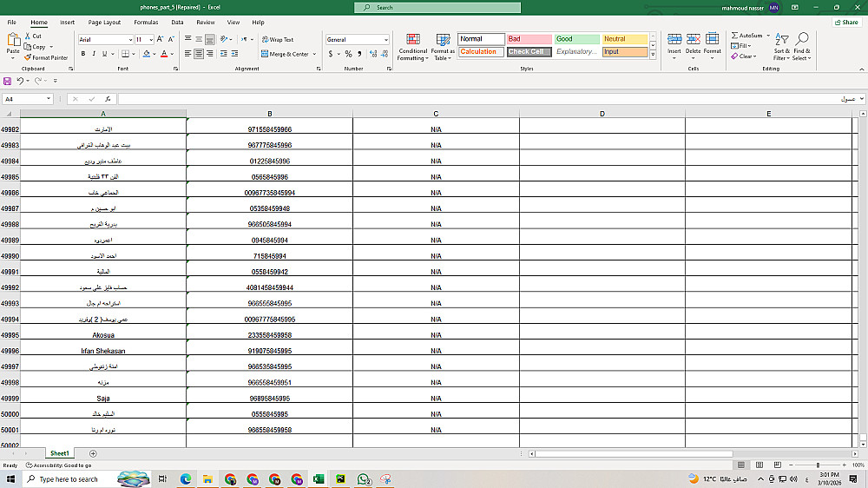
Task: Apply the Calculation cell style
Action: [481, 51]
